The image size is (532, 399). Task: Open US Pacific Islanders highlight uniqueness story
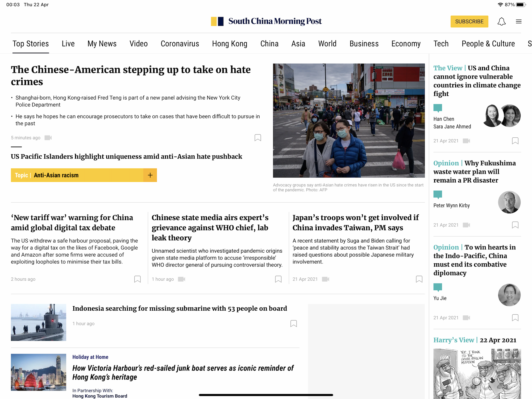click(127, 157)
